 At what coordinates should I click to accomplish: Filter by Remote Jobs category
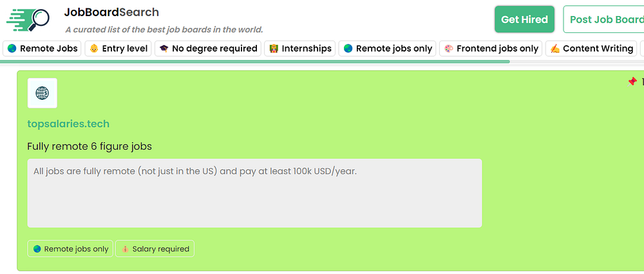(x=43, y=48)
